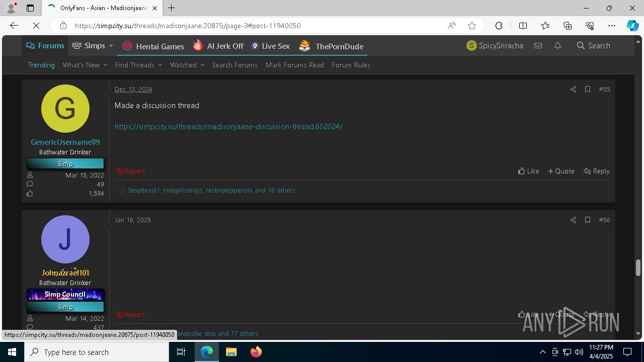Open a new browser tab
Viewport: 644px width, 362px height.
(171, 8)
